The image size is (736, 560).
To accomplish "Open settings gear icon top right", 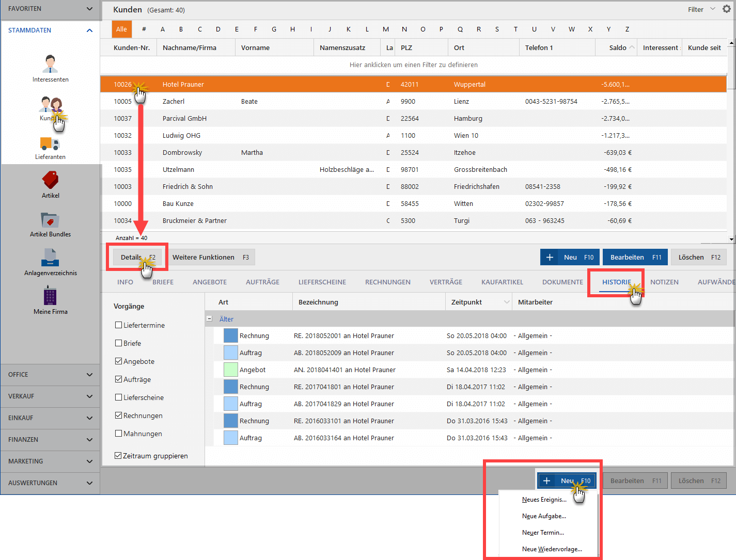I will pos(727,9).
